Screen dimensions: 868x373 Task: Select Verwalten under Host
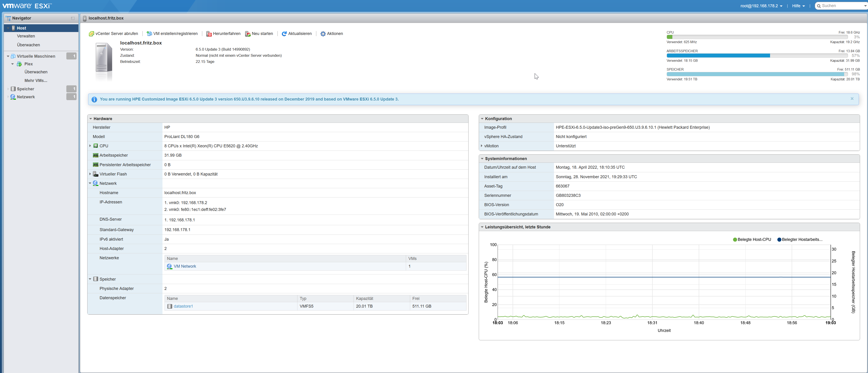click(26, 36)
